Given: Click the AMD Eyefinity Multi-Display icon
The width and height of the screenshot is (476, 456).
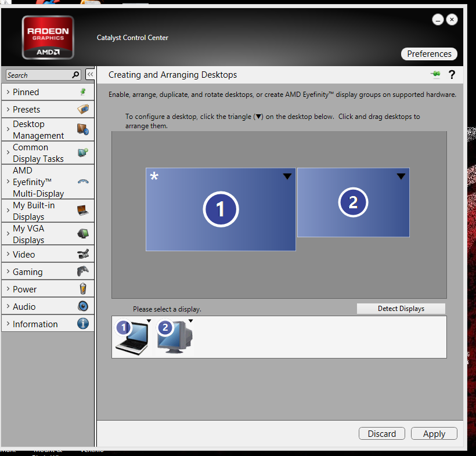Looking at the screenshot, I should coord(83,182).
